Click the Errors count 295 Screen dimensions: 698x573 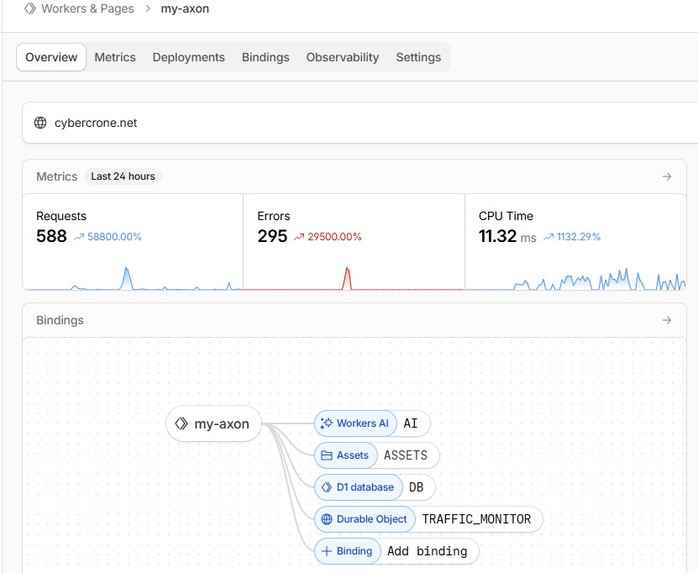tap(272, 236)
